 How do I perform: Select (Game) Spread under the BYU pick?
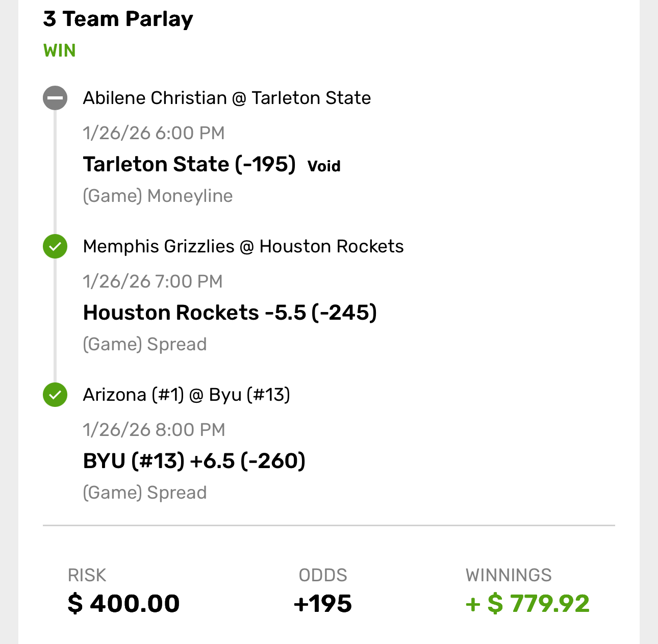(145, 493)
